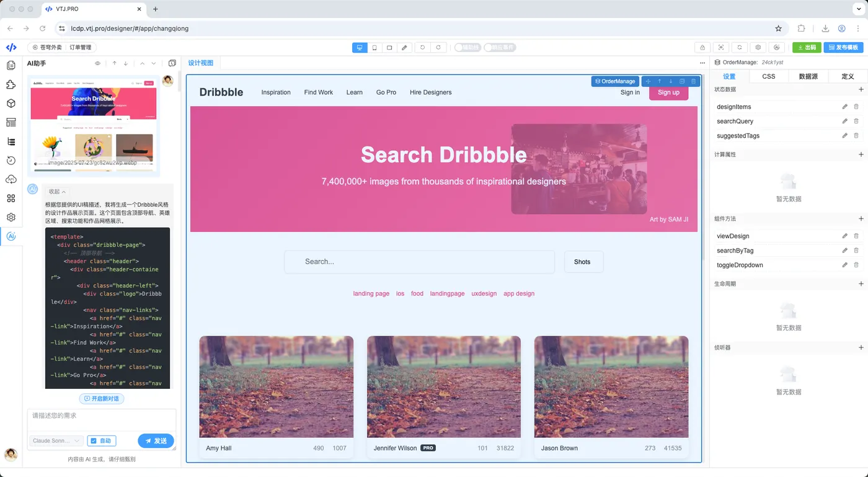Add a new 生命周期 lifecycle hook

pyautogui.click(x=861, y=283)
